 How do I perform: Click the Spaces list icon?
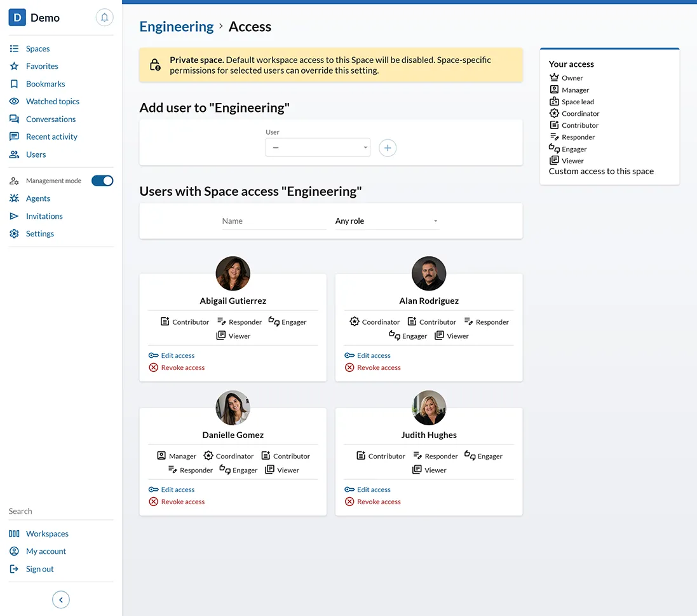coord(14,48)
